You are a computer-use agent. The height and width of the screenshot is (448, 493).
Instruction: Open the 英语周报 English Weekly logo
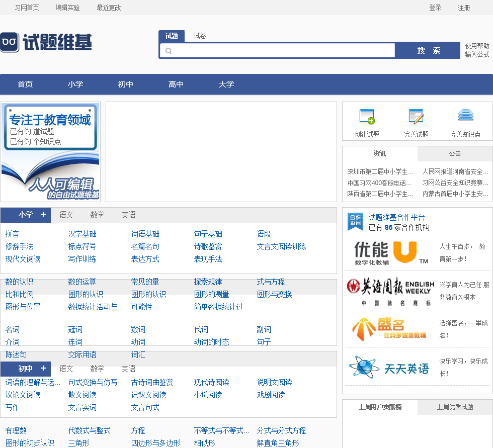pos(390,291)
